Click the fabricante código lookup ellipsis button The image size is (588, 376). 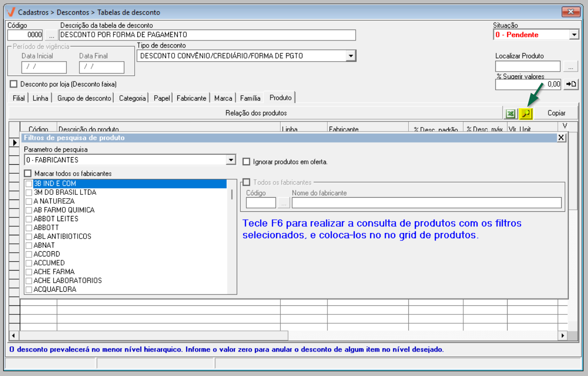tap(284, 203)
